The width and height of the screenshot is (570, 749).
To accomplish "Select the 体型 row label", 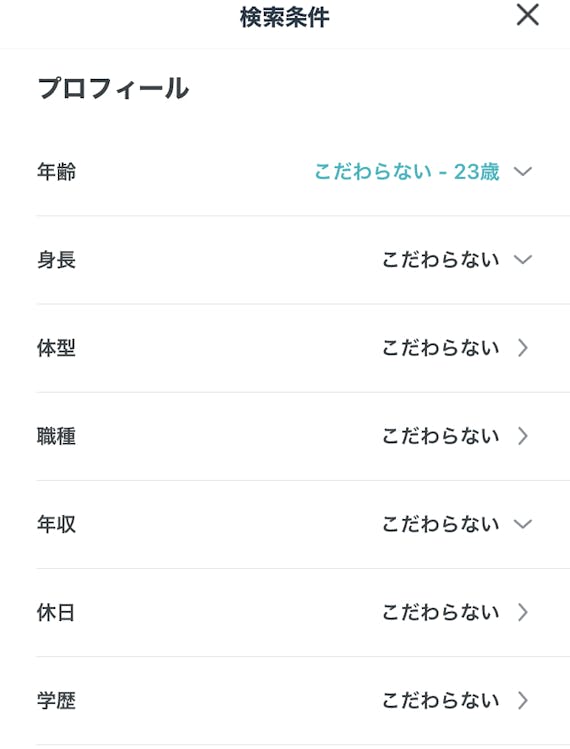I will click(56, 348).
